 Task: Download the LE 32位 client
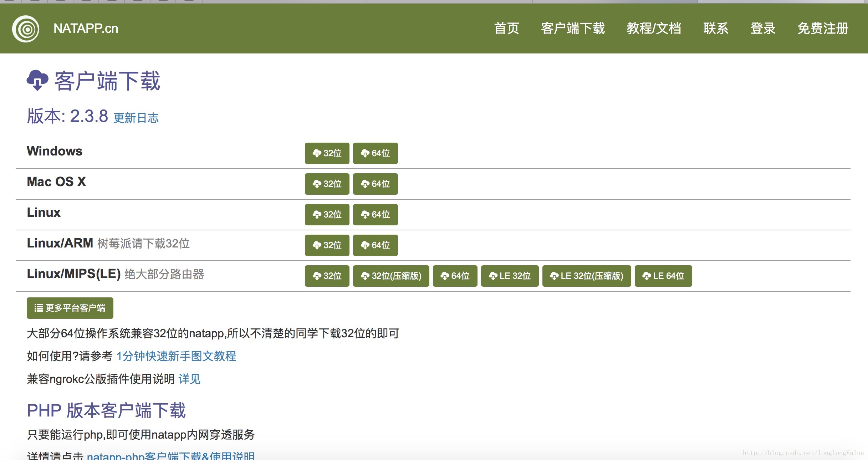[x=510, y=276]
